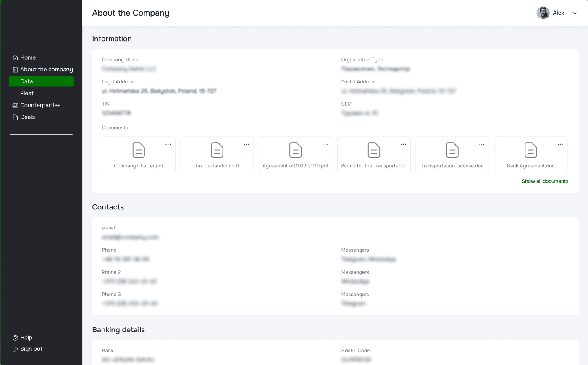Open the Bank Agreement.doc file icon
Image resolution: width=588 pixels, height=365 pixels.
pos(531,150)
